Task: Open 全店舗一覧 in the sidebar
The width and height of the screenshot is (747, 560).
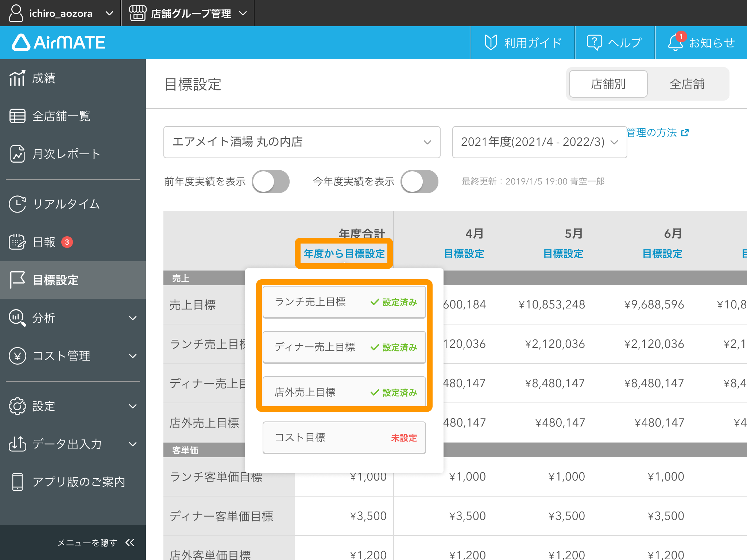Action: pyautogui.click(x=73, y=116)
